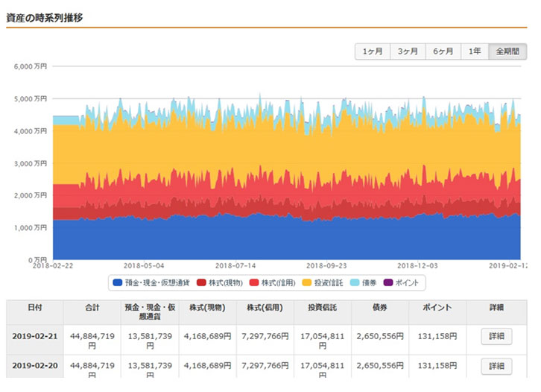Toggle light blue 債券 legend swatch

(355, 282)
